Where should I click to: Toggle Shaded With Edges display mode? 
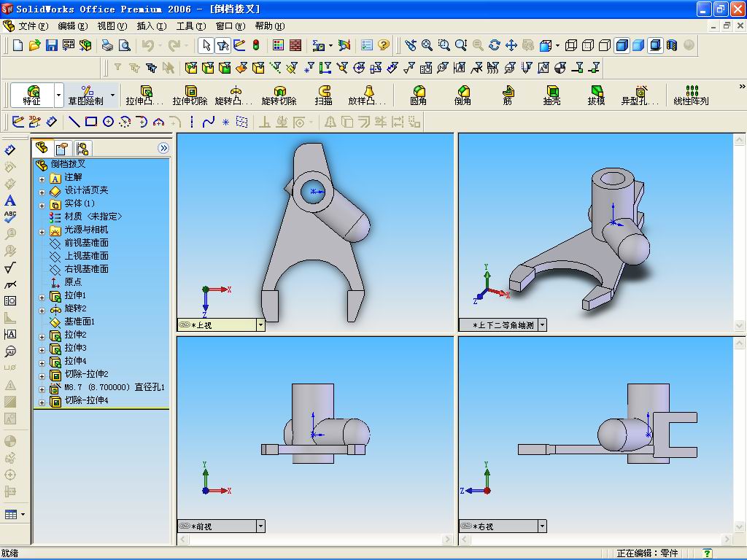click(622, 45)
